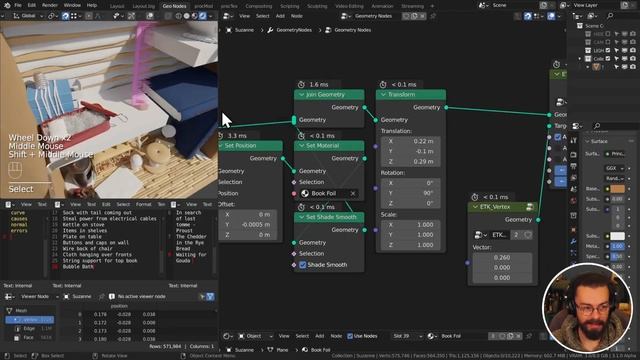Open the Object shader type dropdown

(x=256, y=336)
